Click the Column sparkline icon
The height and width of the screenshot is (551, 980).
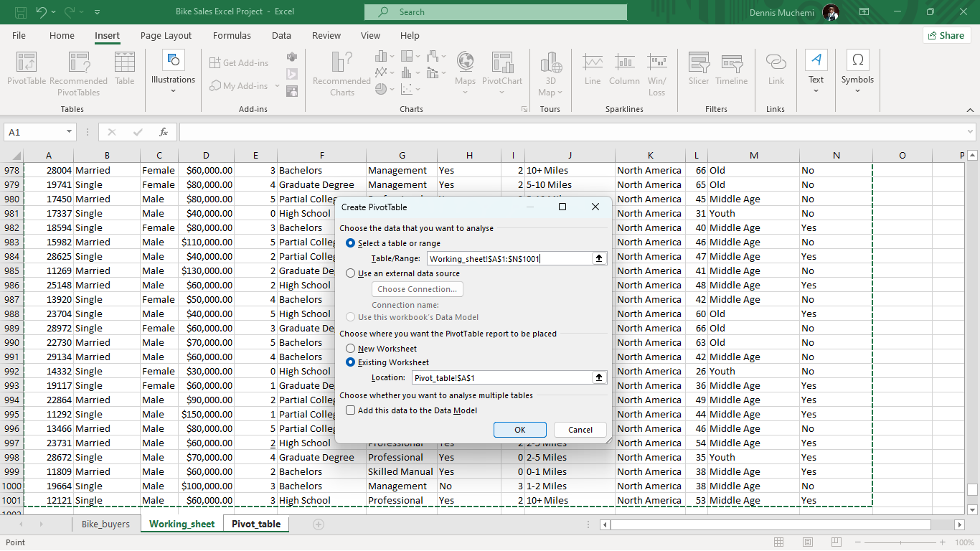click(624, 62)
